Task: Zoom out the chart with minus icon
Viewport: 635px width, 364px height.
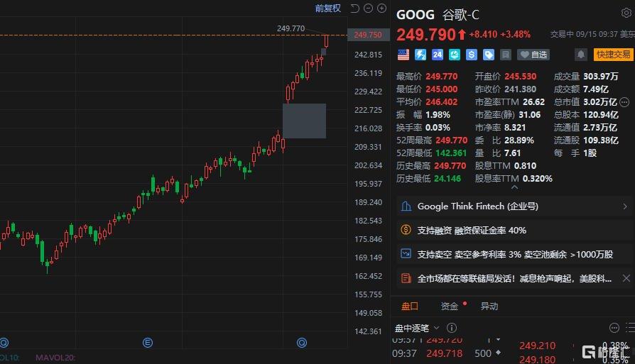Action: point(368,8)
